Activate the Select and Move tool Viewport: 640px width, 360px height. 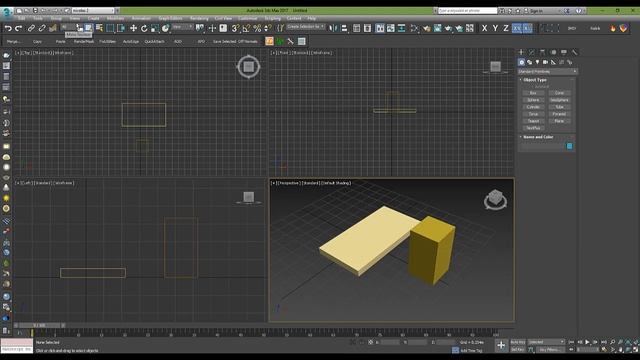[x=133, y=28]
